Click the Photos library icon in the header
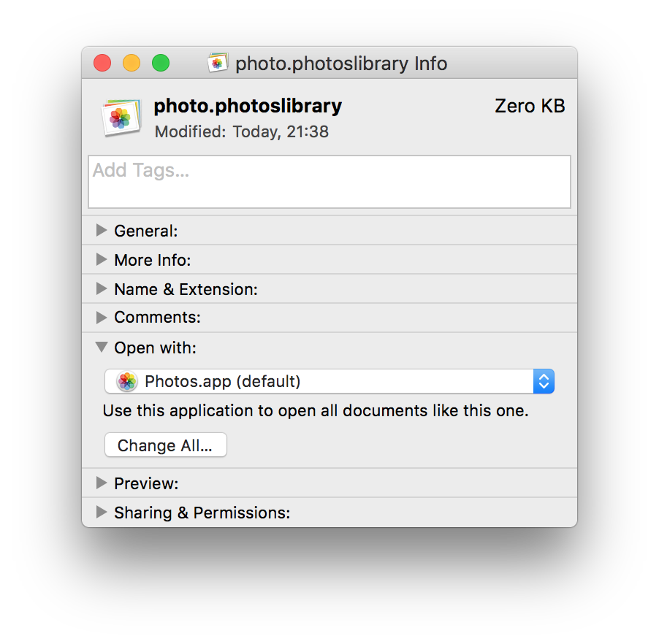 click(x=120, y=118)
